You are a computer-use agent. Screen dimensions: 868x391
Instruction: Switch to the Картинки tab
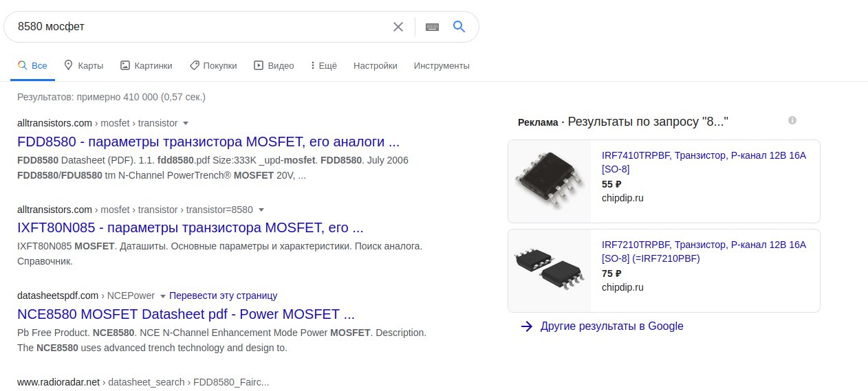pyautogui.click(x=146, y=66)
